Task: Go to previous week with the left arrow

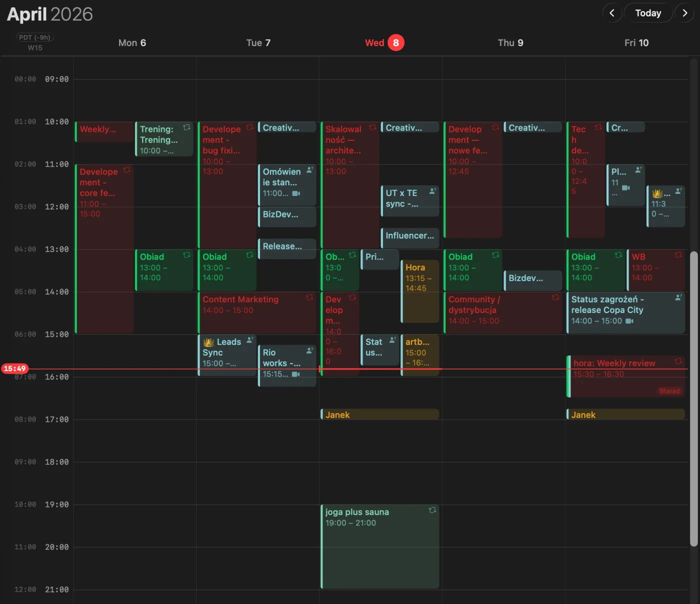Action: pos(612,13)
